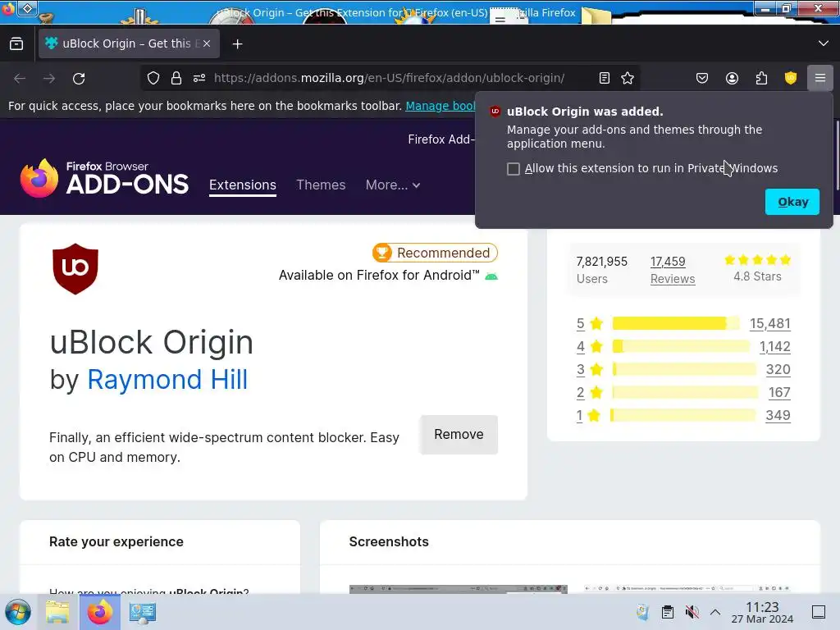Image resolution: width=840 pixels, height=630 pixels.
Task: Select the Themes tab
Action: point(321,185)
